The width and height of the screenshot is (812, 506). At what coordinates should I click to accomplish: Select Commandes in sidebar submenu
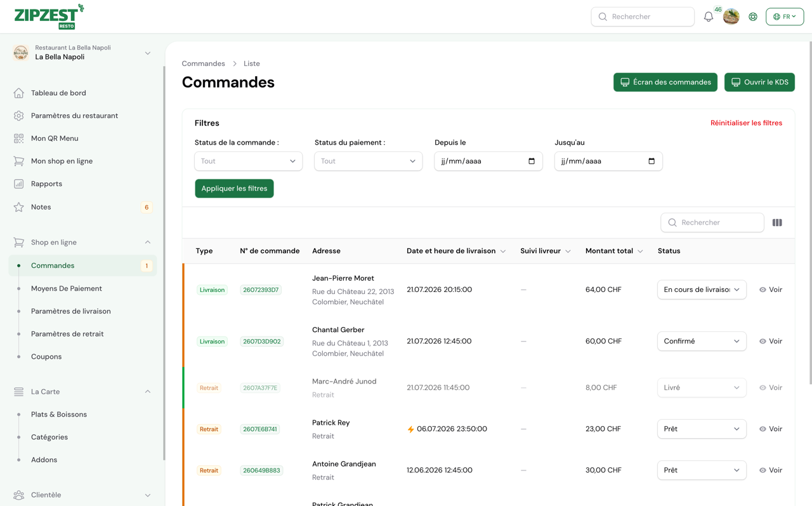82,266
